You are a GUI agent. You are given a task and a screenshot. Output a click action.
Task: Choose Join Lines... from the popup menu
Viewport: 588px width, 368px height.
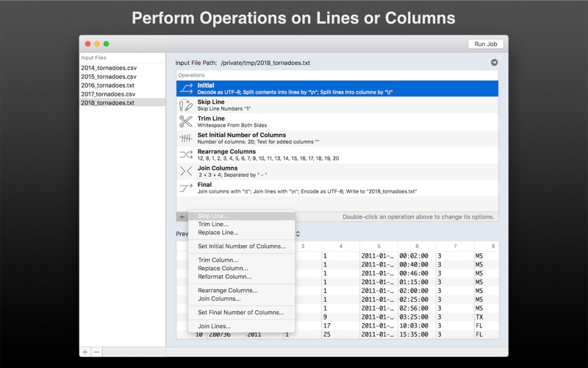click(242, 326)
